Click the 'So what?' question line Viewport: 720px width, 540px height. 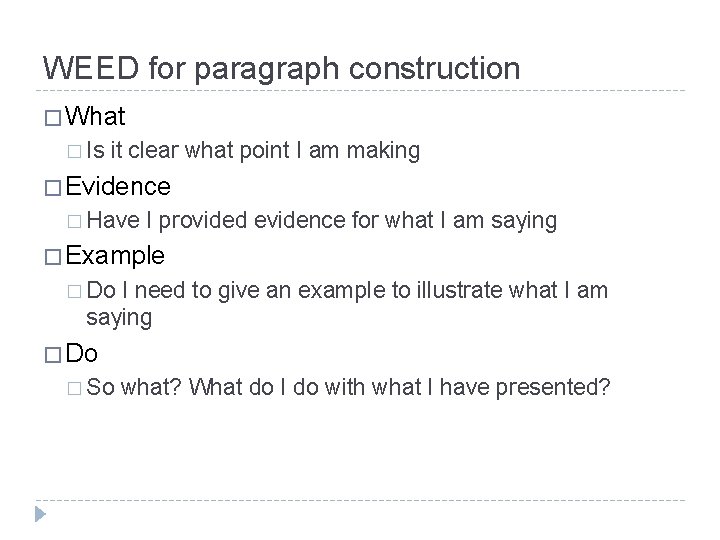point(348,387)
